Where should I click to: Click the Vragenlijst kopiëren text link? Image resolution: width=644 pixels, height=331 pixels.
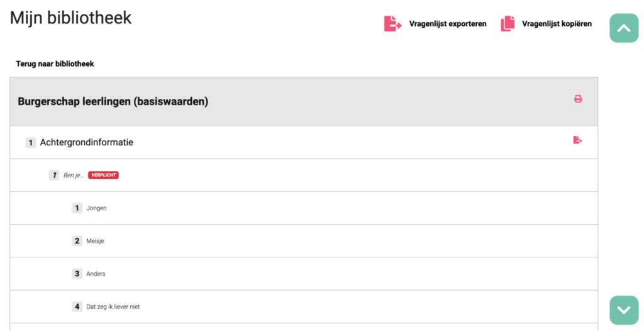[x=557, y=24]
